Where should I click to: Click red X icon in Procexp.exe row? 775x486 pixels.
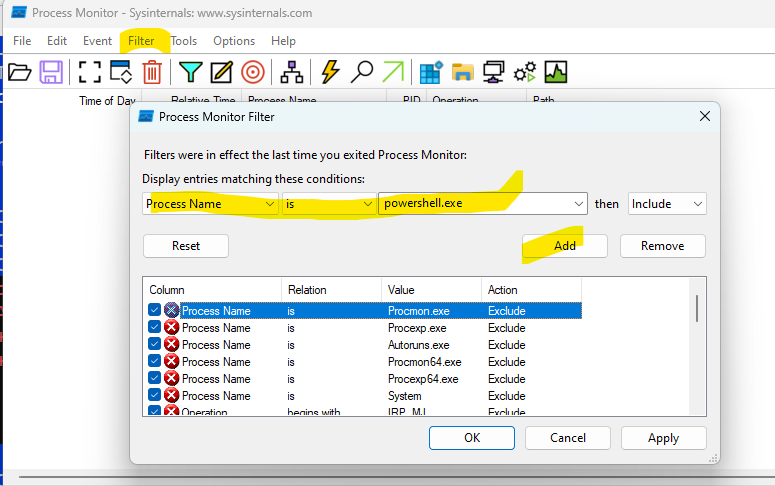pyautogui.click(x=172, y=327)
